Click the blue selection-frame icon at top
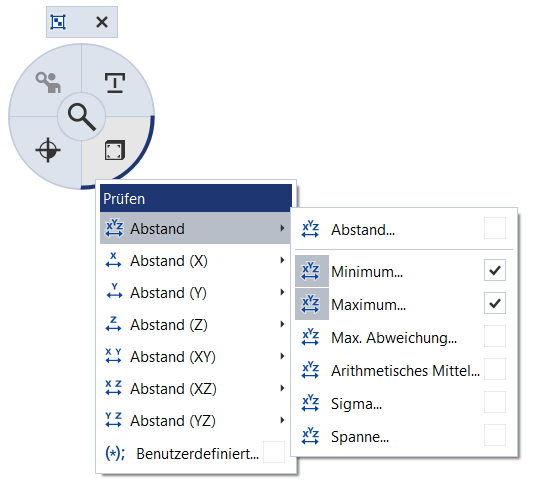The image size is (534, 480). 58,22
